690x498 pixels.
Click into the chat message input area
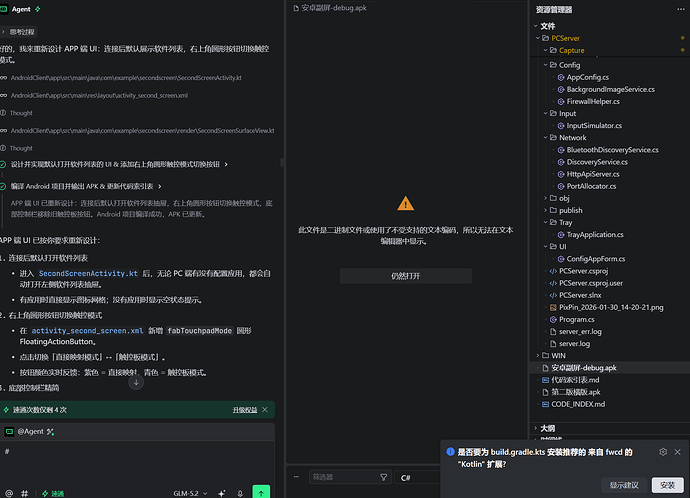coord(137,462)
